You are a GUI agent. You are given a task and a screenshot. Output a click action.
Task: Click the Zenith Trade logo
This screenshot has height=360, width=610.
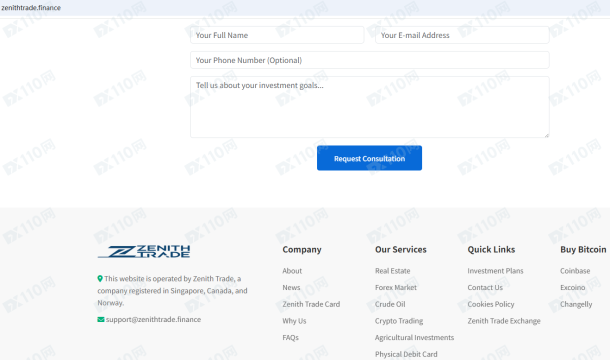[144, 251]
